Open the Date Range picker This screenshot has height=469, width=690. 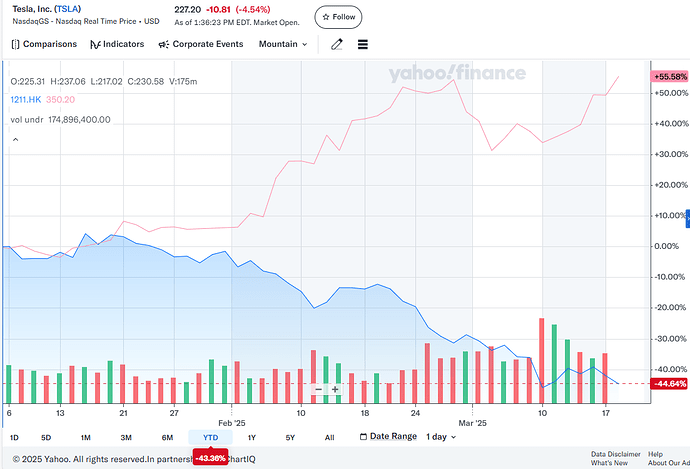pos(388,436)
